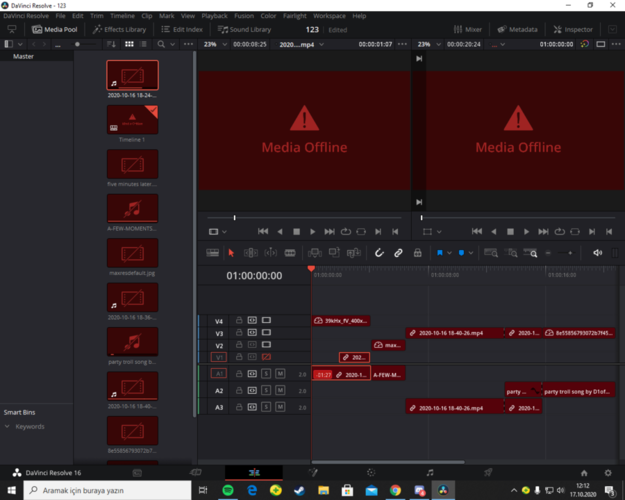625x500 pixels.
Task: Open the Mixer panel
Action: click(x=468, y=30)
